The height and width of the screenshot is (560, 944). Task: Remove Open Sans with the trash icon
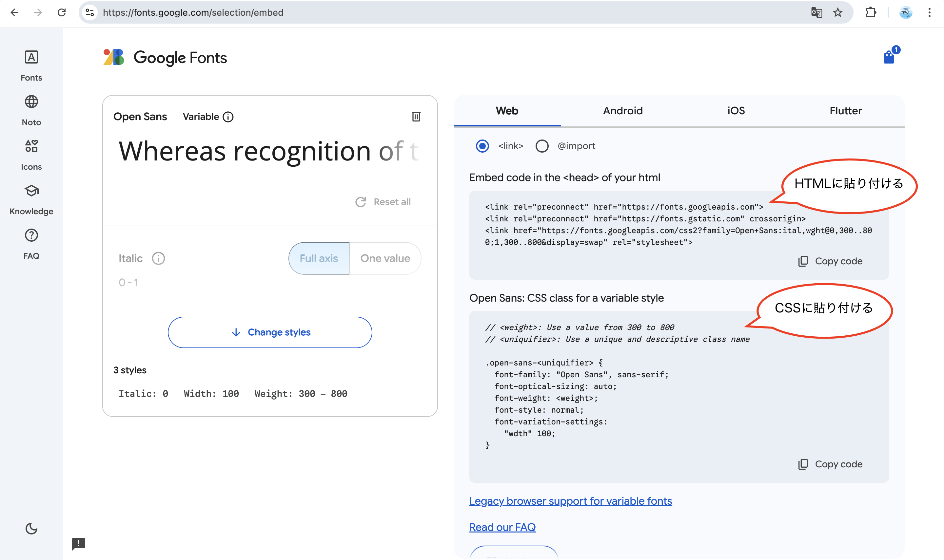pyautogui.click(x=416, y=117)
